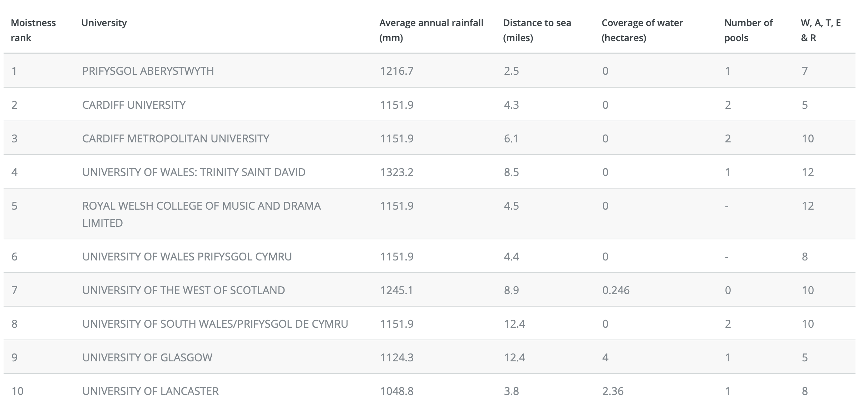Click rainfall value 1323.2
868x405 pixels.
tap(396, 172)
